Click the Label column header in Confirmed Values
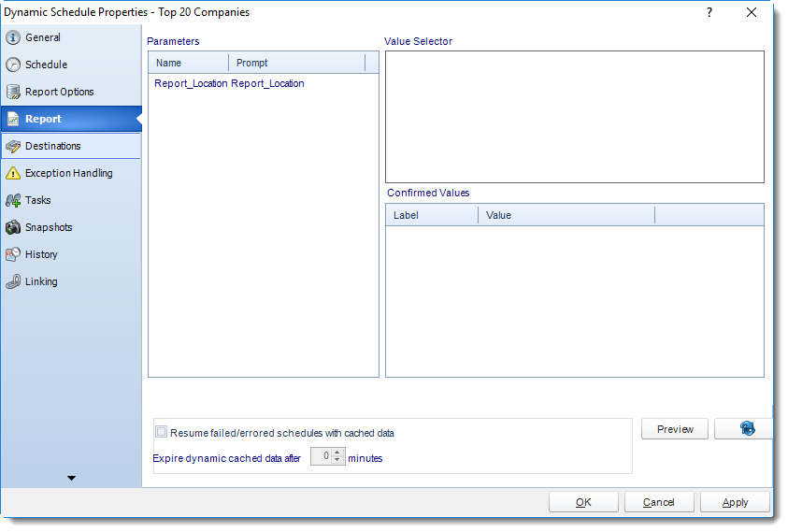This screenshot has width=788, height=532. point(432,216)
